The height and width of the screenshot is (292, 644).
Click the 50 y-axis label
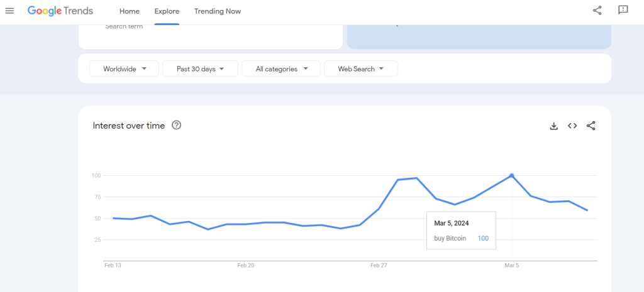(x=97, y=218)
